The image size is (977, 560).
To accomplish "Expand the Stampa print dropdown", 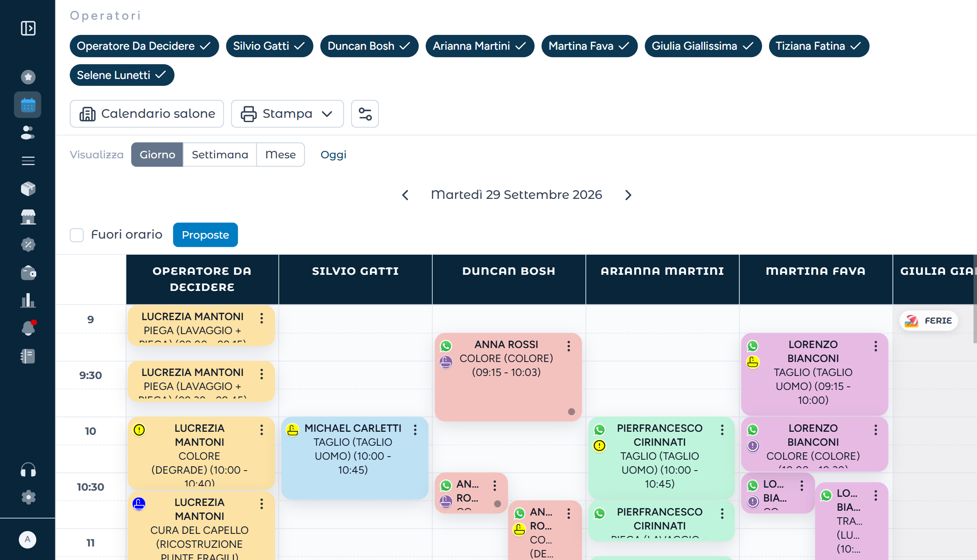I will pos(287,114).
